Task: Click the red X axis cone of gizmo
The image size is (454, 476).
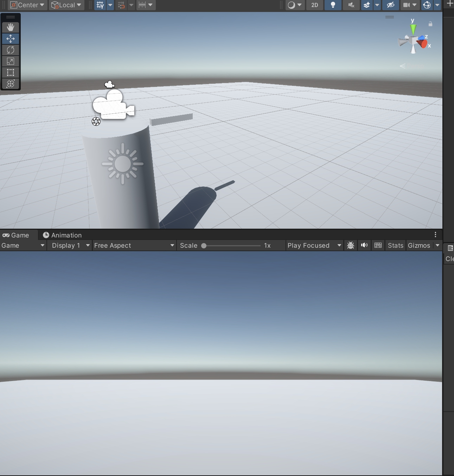Action: (x=423, y=44)
